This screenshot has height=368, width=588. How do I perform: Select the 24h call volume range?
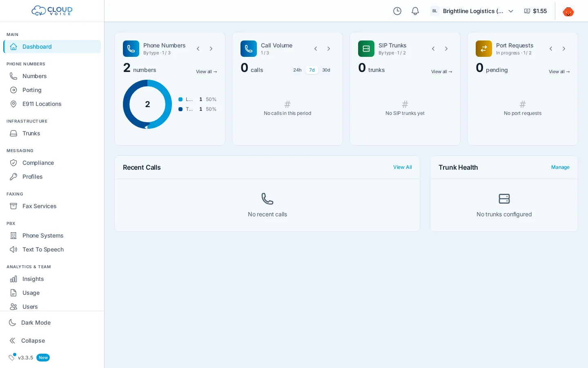(297, 70)
